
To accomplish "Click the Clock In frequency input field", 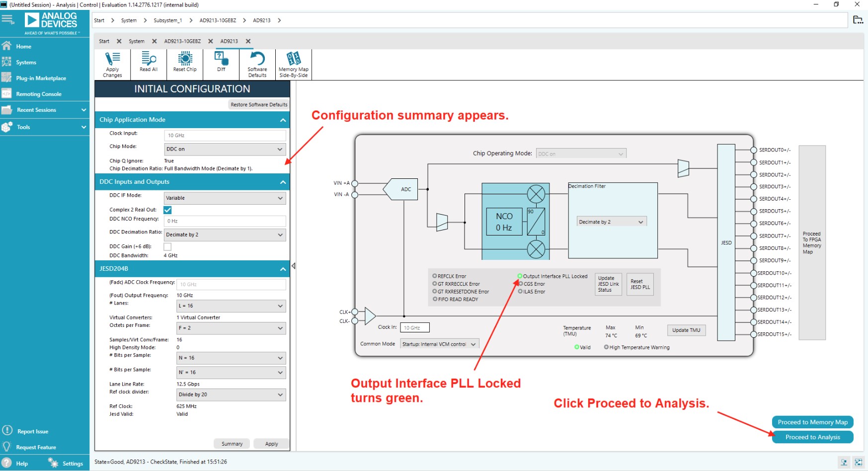I will pyautogui.click(x=414, y=327).
